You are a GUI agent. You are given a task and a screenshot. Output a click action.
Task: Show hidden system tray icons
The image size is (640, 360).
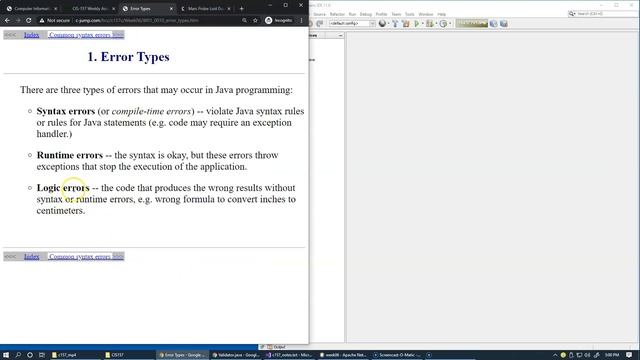pyautogui.click(x=555, y=355)
